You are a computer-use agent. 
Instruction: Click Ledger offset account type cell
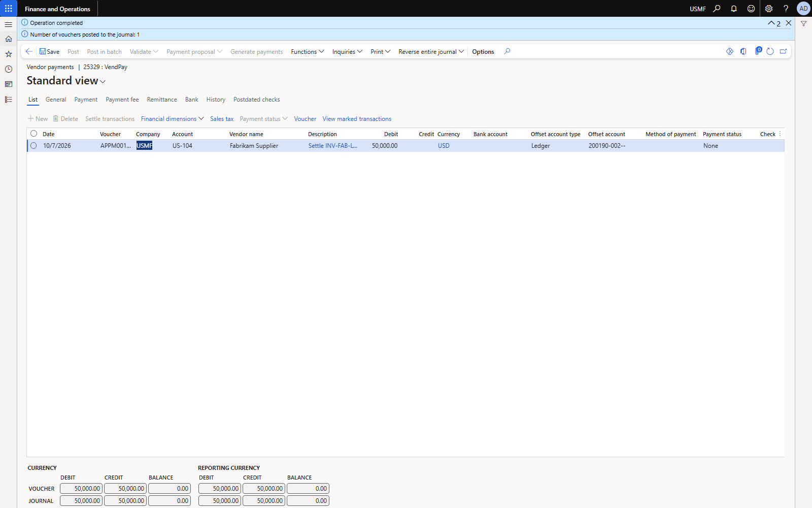click(x=540, y=146)
